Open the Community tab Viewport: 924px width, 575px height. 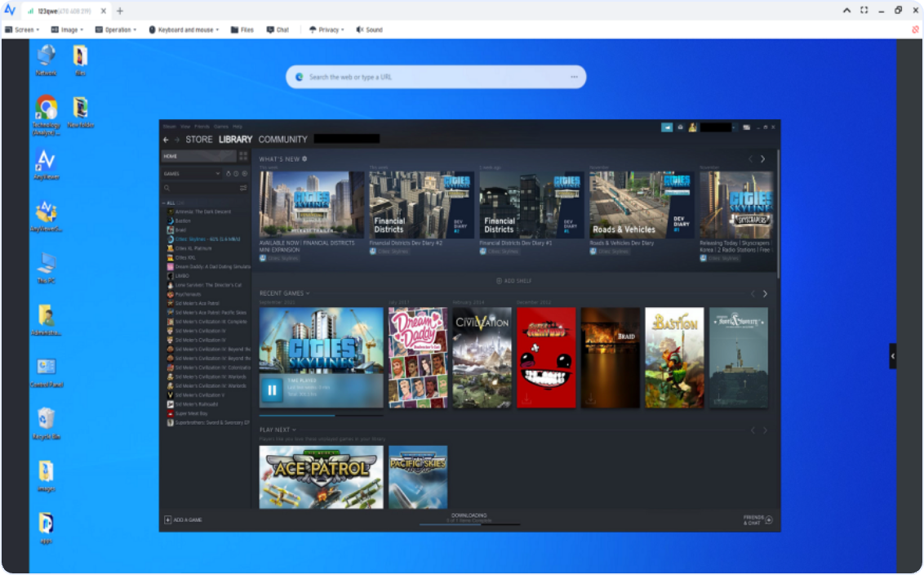[x=282, y=140]
